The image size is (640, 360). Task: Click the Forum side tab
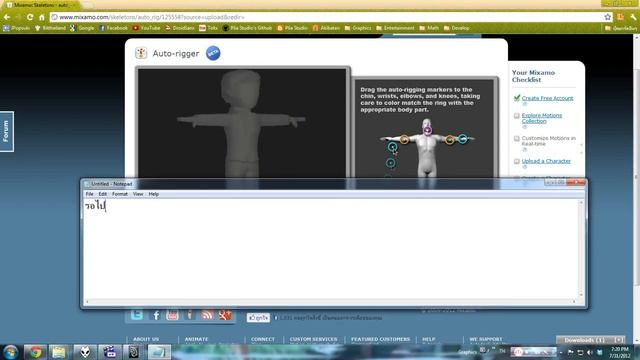[6, 131]
